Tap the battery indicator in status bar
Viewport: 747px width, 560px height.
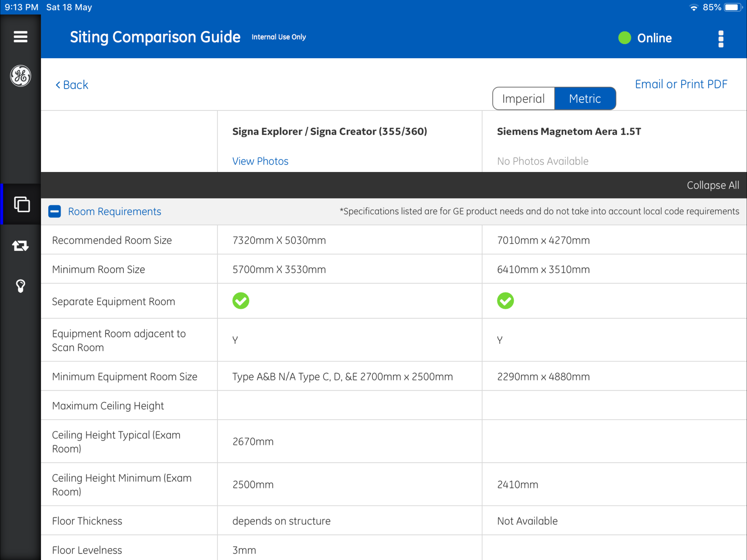(733, 7)
